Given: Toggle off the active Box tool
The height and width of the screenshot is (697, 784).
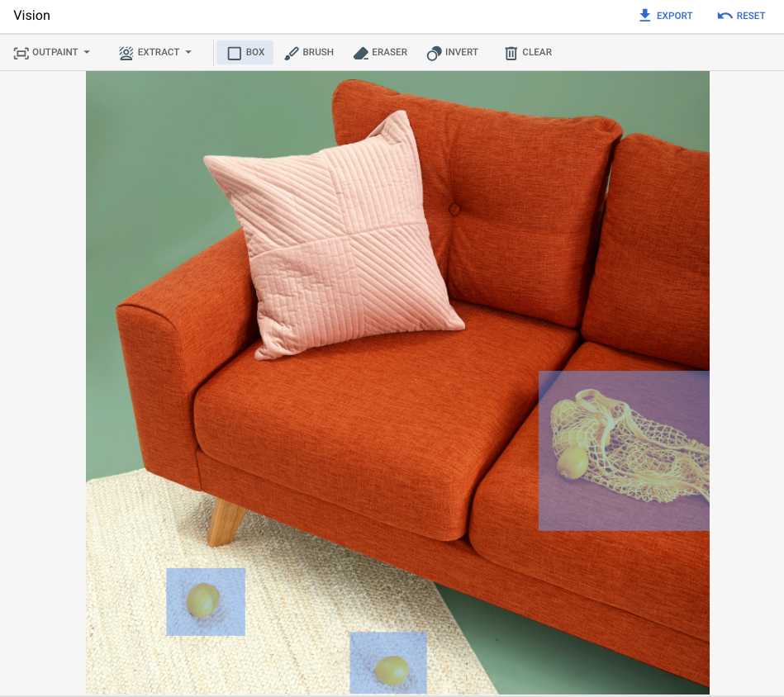Looking at the screenshot, I should (x=244, y=52).
